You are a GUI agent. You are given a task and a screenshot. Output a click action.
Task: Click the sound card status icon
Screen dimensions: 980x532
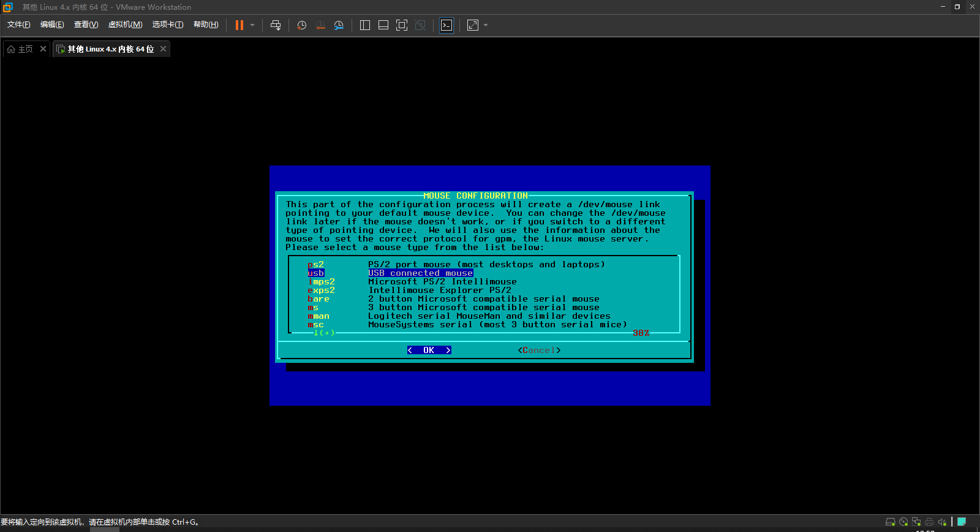942,522
